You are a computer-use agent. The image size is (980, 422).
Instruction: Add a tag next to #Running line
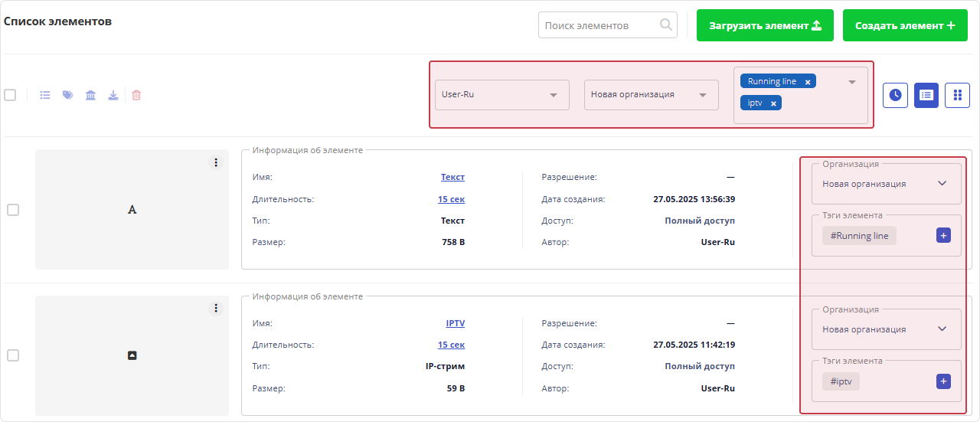(943, 236)
